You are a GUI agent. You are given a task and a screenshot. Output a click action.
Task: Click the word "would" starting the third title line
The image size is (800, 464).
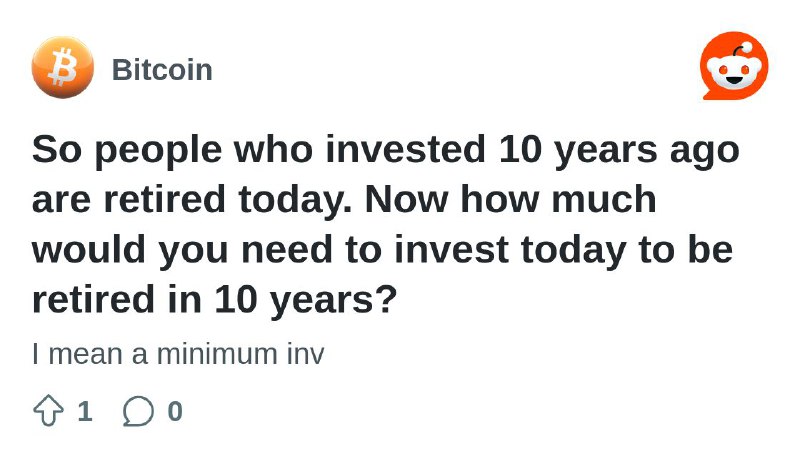pyautogui.click(x=89, y=250)
